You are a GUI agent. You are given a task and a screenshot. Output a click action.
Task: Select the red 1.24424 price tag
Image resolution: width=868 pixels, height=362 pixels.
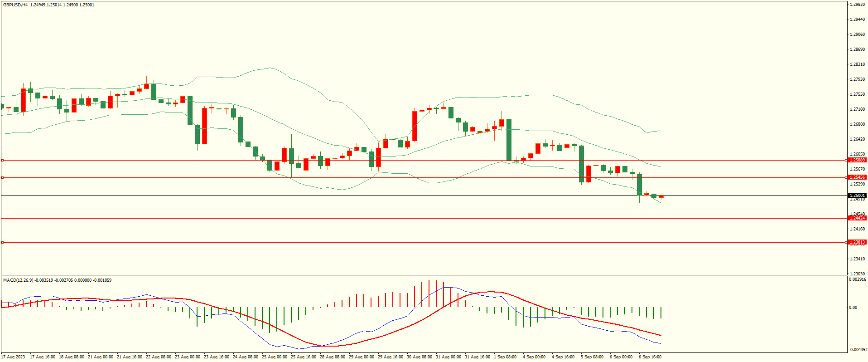[857, 218]
